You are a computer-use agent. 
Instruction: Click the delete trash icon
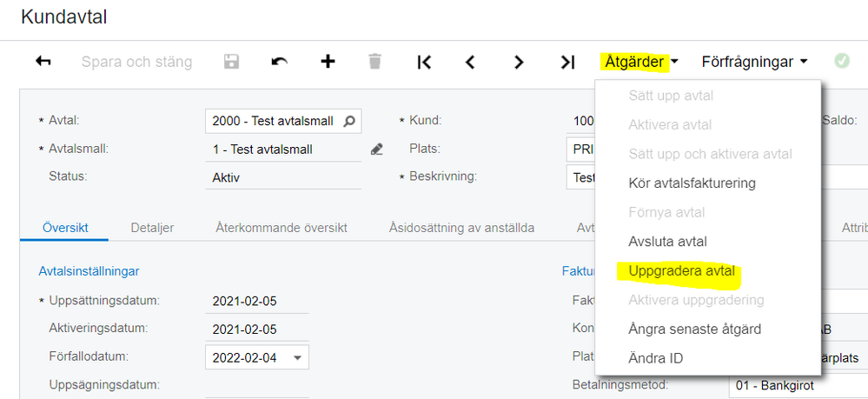(x=374, y=62)
